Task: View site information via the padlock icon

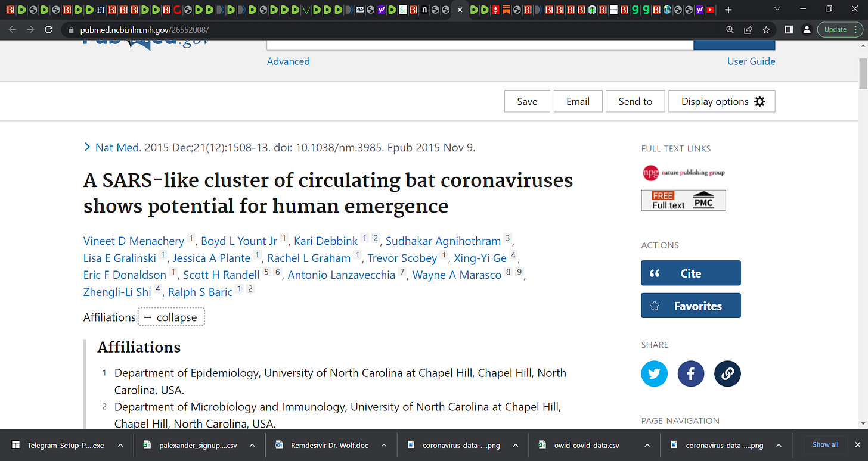Action: click(70, 30)
